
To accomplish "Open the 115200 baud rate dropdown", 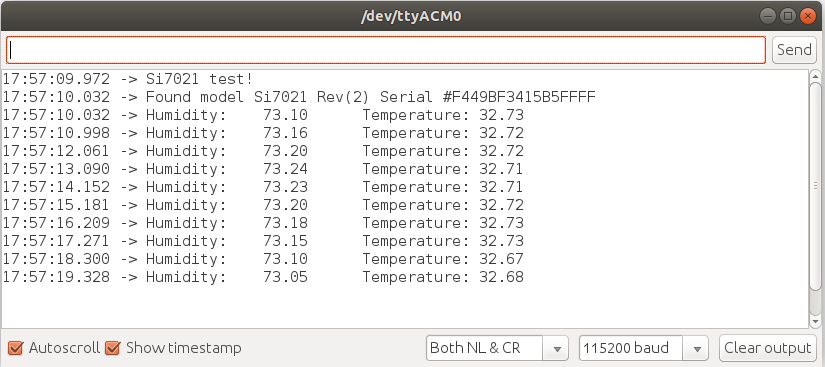I will (x=643, y=348).
